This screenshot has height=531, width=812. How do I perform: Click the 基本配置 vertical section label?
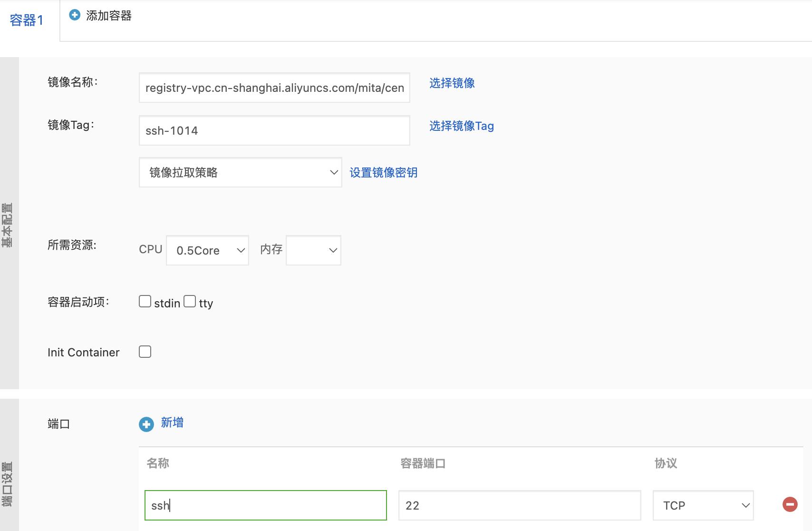click(x=8, y=225)
